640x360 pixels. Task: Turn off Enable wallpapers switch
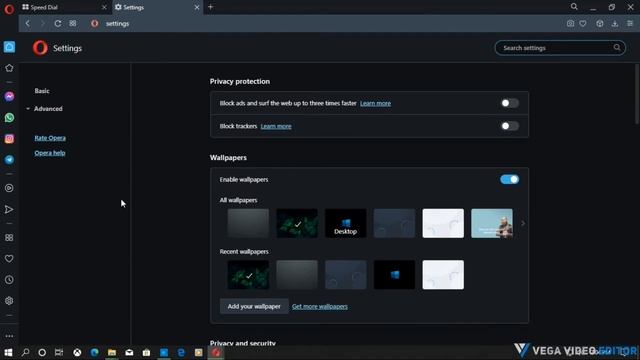coord(509,180)
